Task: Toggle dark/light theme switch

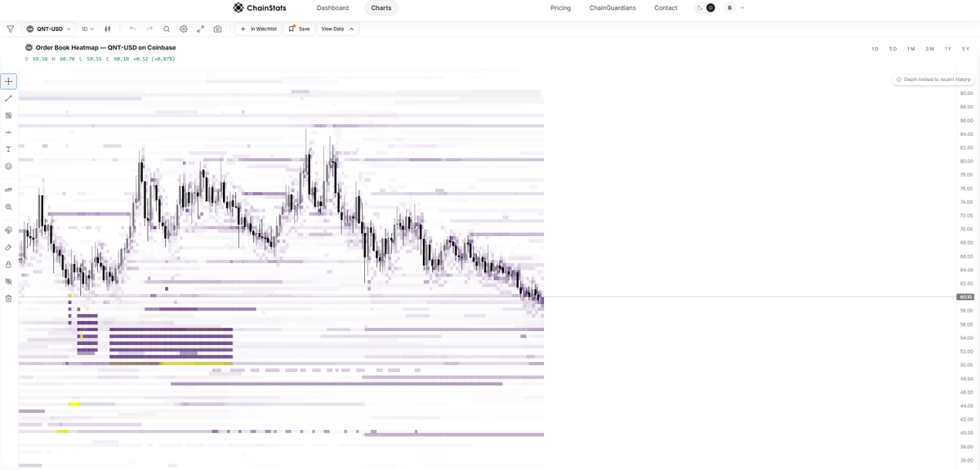Action: click(705, 8)
